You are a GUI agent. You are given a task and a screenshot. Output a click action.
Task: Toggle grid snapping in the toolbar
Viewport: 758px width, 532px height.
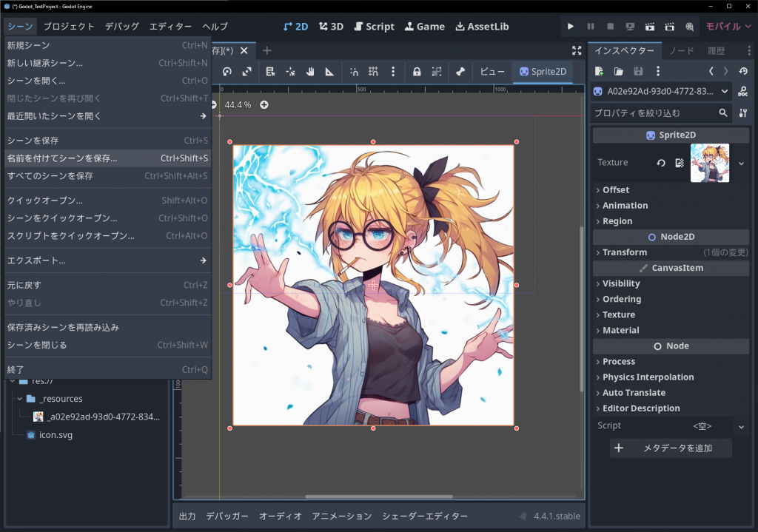pyautogui.click(x=374, y=72)
